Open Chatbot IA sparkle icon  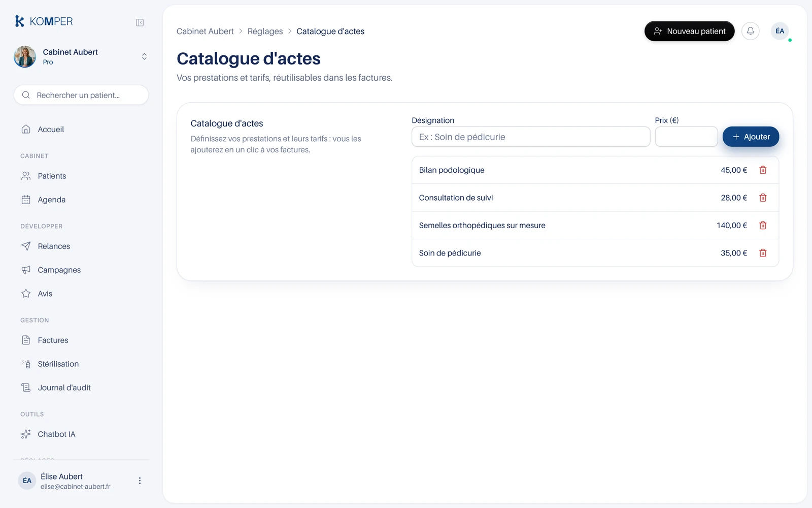26,434
